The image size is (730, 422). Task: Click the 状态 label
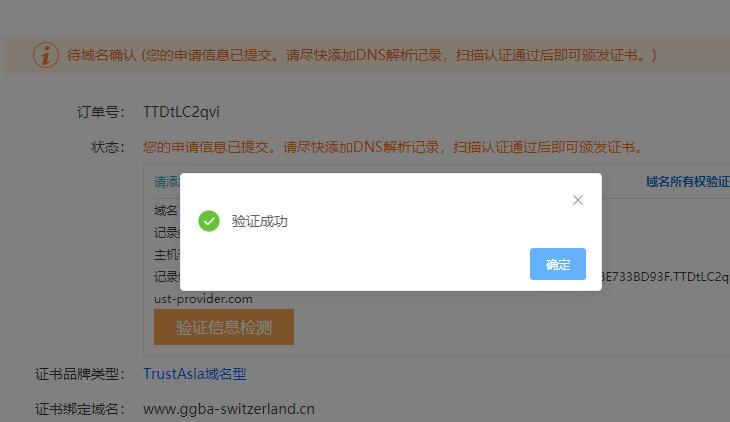[x=108, y=147]
